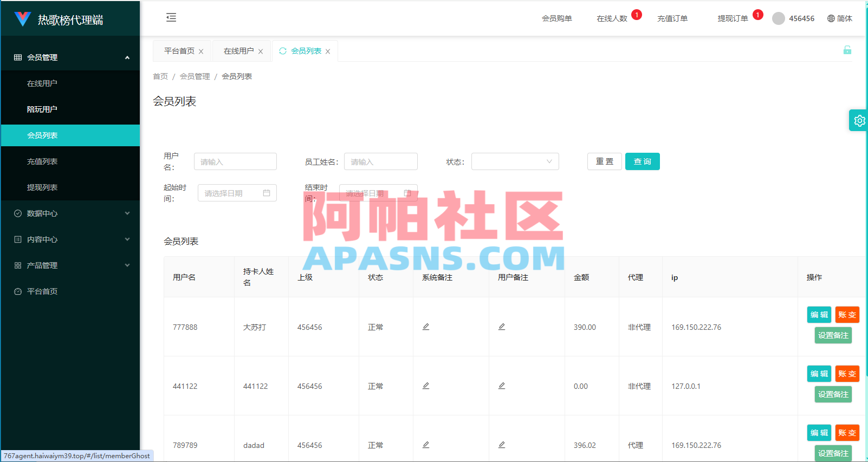Click the lock icon beside the tabs

tap(847, 50)
